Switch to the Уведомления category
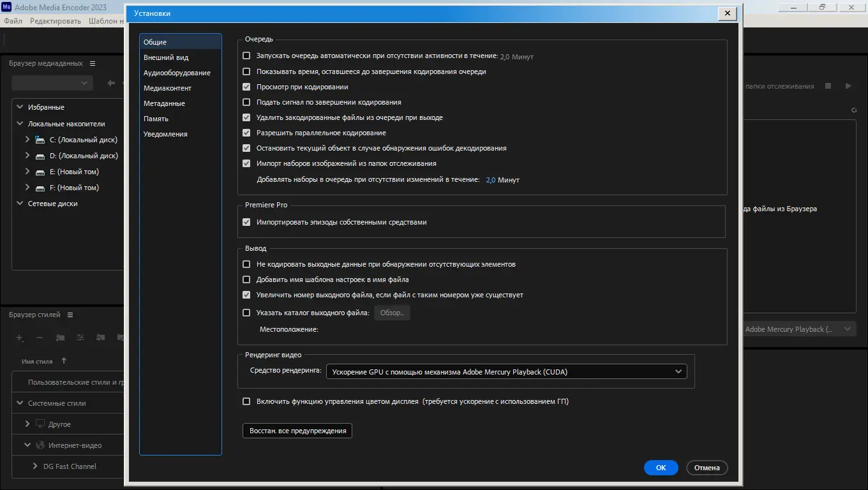This screenshot has height=490, width=868. coord(181,134)
